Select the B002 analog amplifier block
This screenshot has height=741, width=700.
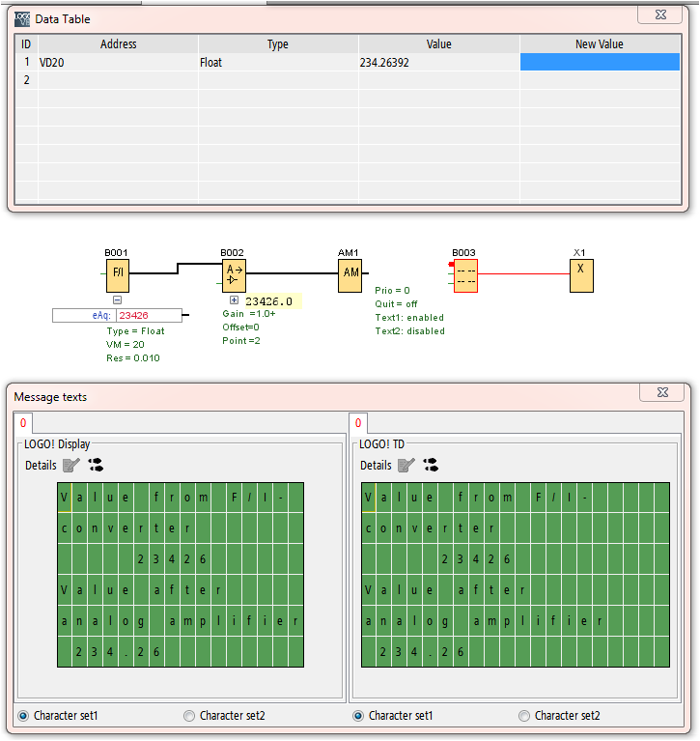pyautogui.click(x=234, y=275)
